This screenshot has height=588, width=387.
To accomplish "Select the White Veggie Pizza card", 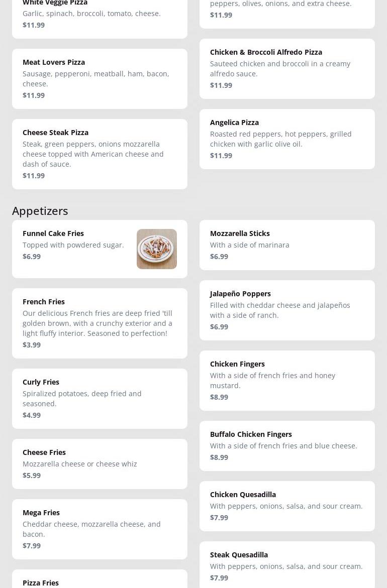I will pos(100,15).
